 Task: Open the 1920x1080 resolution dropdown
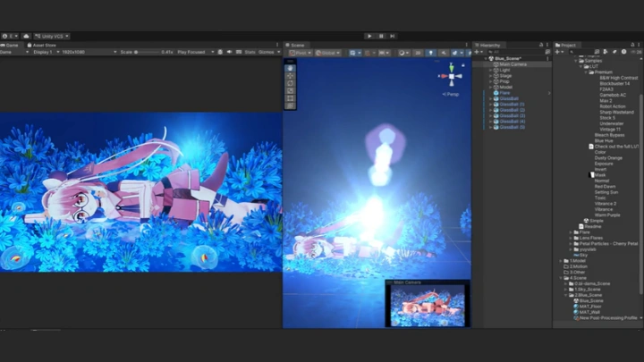click(89, 52)
